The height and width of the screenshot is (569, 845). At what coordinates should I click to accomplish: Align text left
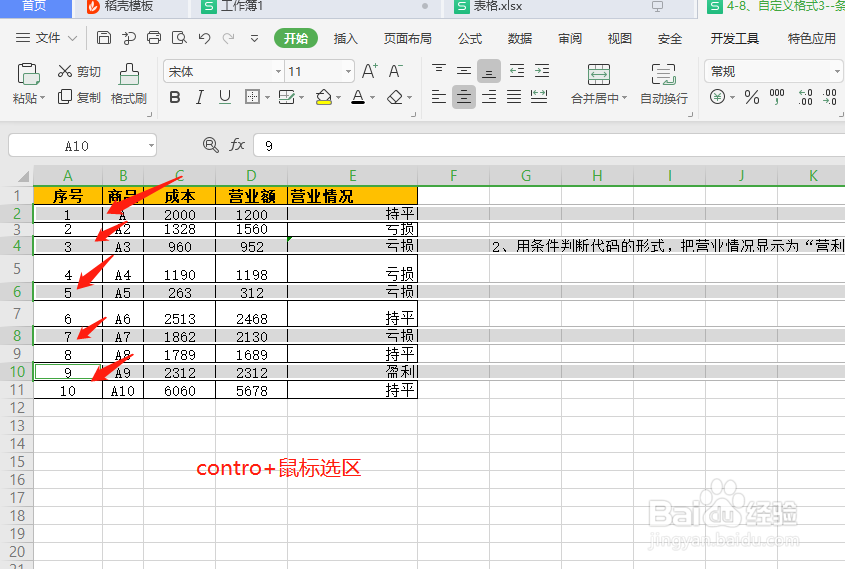pos(439,97)
